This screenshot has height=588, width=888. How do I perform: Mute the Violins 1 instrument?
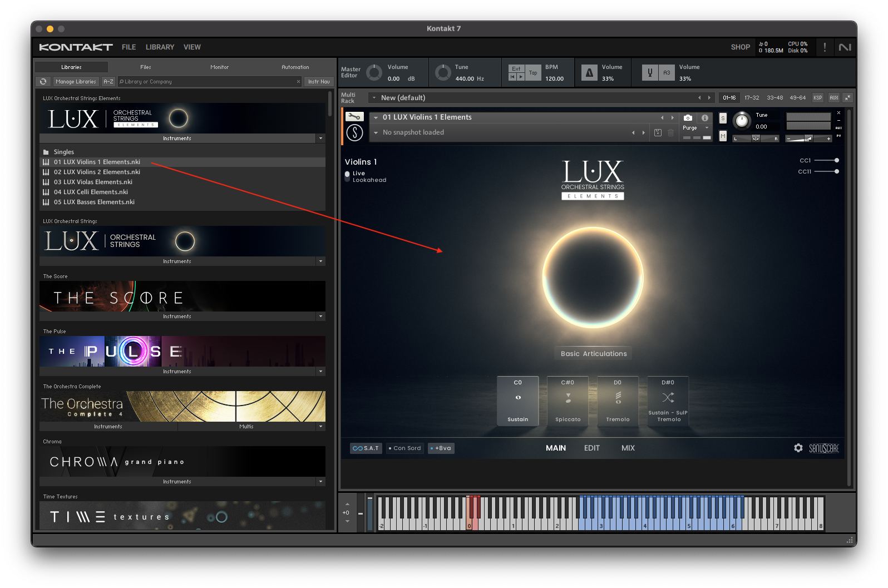point(723,136)
